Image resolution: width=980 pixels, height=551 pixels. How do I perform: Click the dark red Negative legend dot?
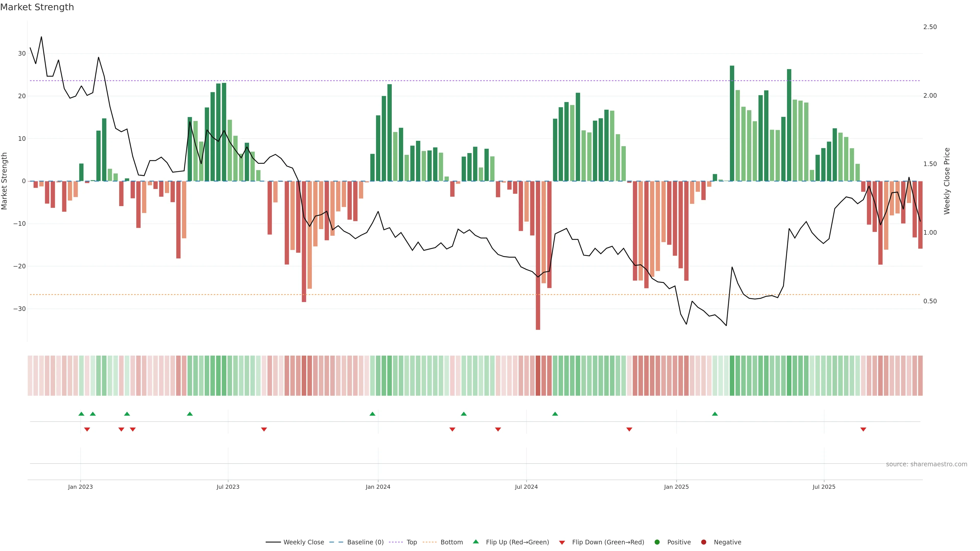[x=703, y=542]
